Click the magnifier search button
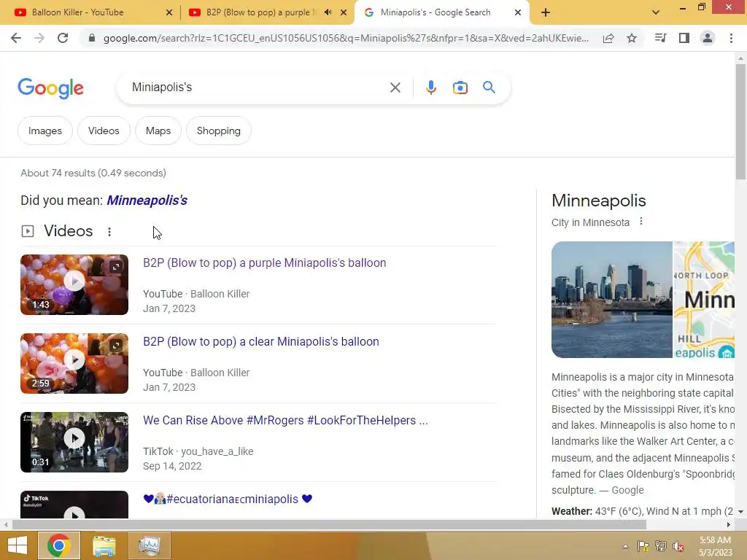The height and width of the screenshot is (560, 747). coord(489,87)
